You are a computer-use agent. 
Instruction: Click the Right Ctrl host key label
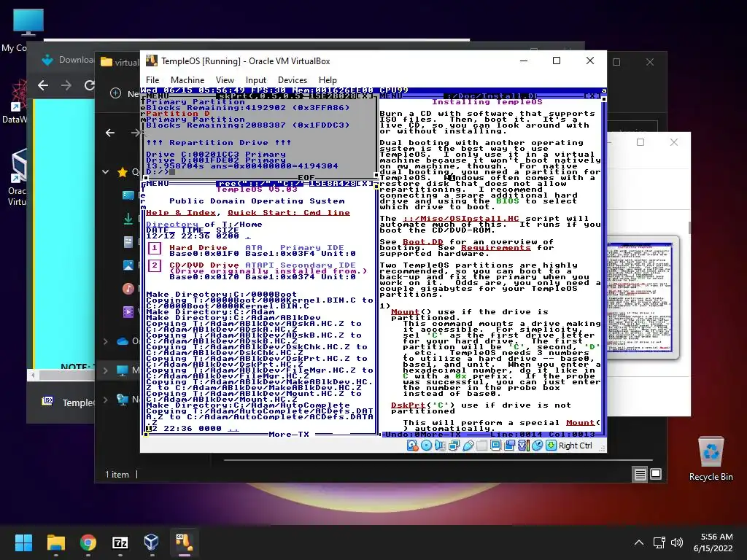(x=576, y=446)
